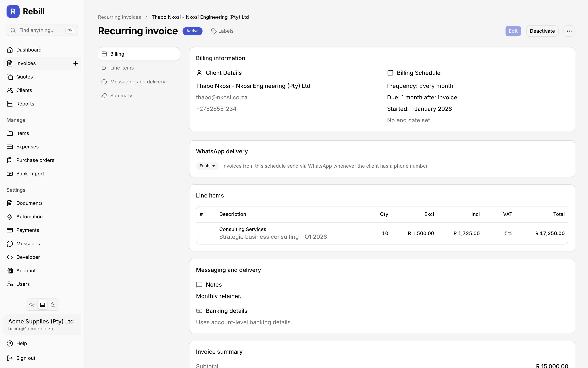The width and height of the screenshot is (588, 368).
Task: Click the Payments card icon
Action: point(10,230)
